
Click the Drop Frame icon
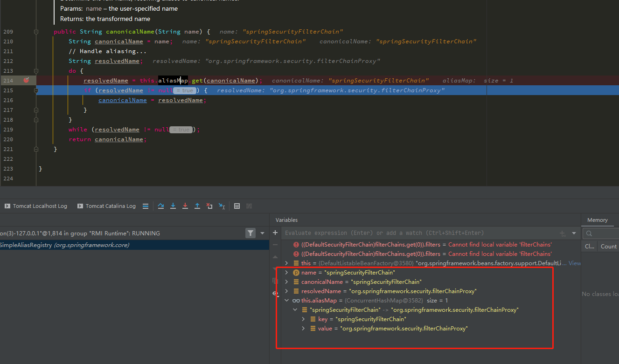point(209,206)
